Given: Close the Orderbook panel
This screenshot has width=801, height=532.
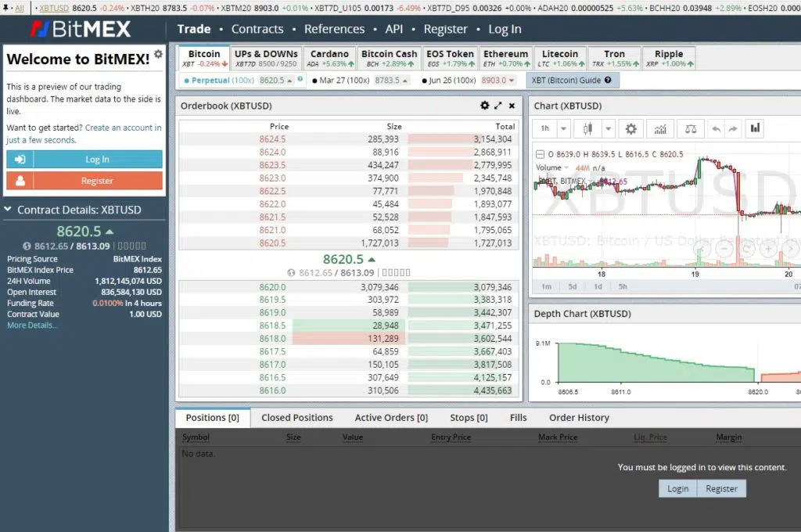Looking at the screenshot, I should click(512, 106).
